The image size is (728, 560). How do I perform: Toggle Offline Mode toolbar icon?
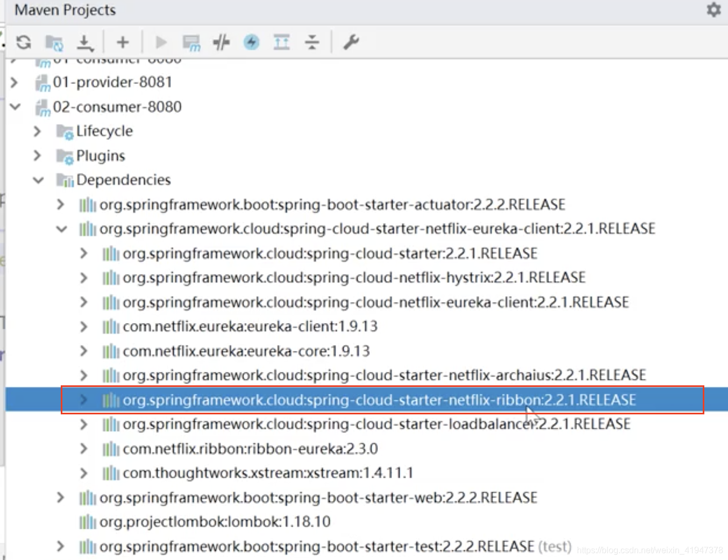[221, 42]
